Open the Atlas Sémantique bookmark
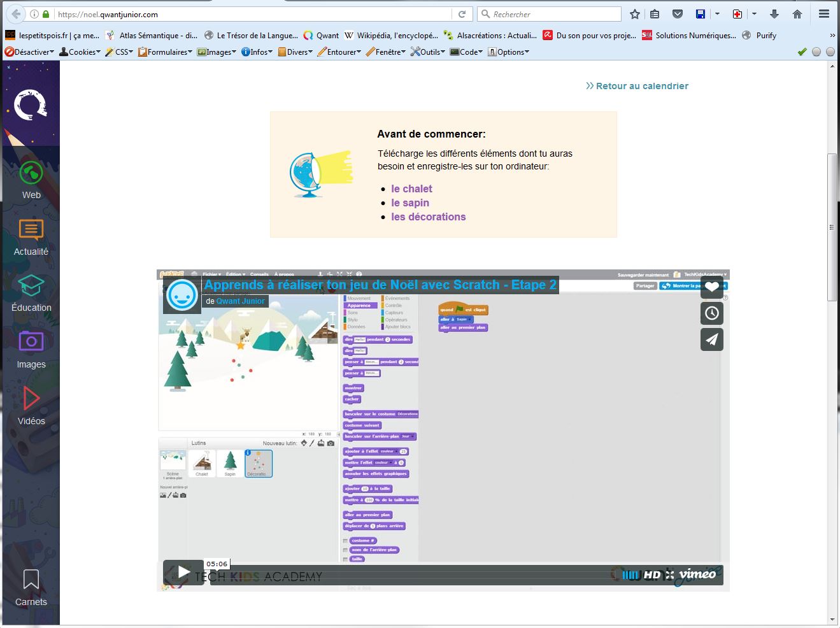Screen dimensions: 840x628 coord(152,36)
